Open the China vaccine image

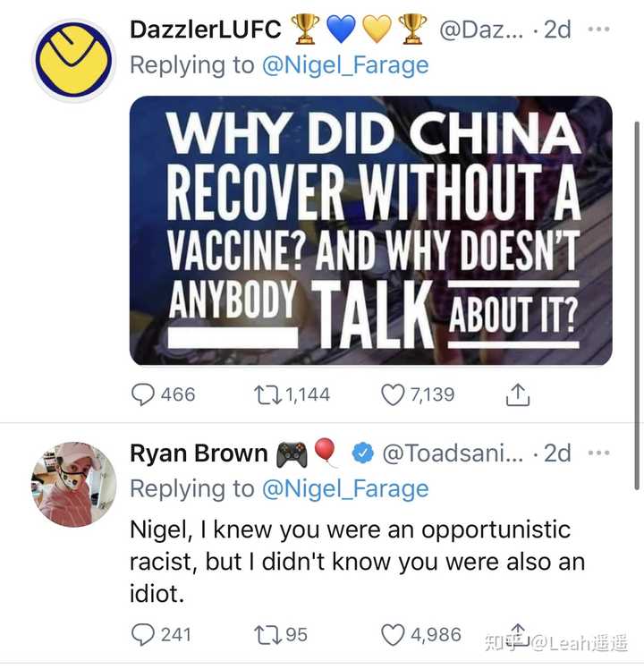pyautogui.click(x=370, y=230)
